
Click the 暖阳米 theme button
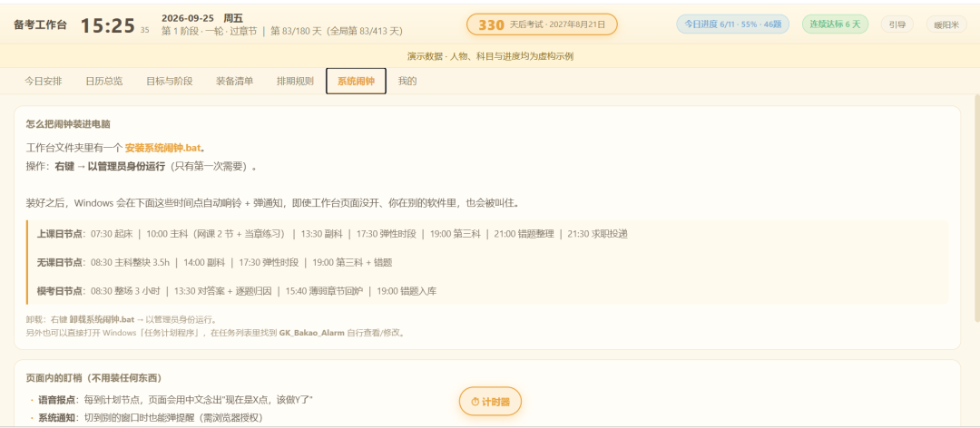click(946, 24)
